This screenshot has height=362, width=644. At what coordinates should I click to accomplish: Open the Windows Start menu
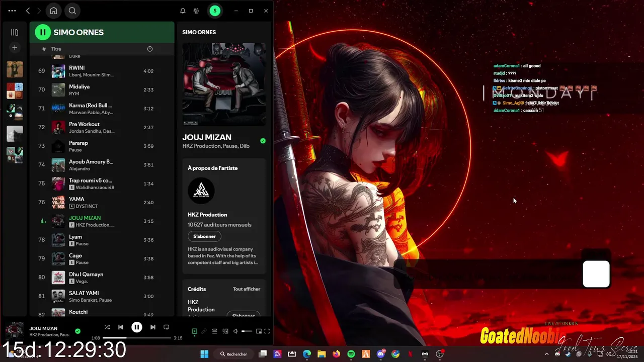coord(204,354)
